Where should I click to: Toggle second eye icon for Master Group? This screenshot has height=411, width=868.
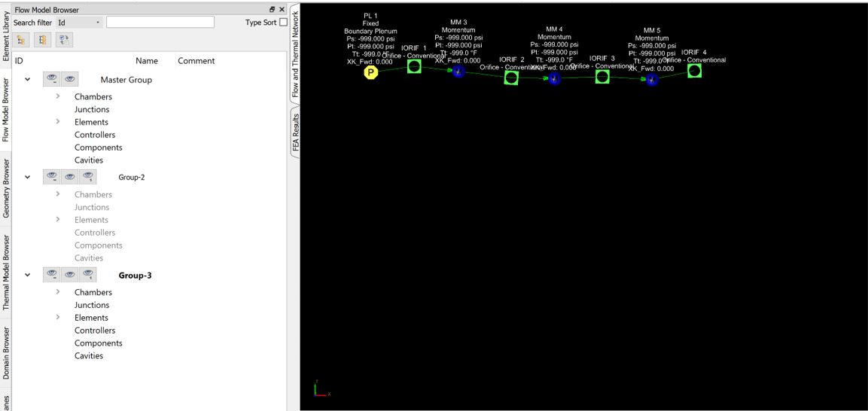69,79
